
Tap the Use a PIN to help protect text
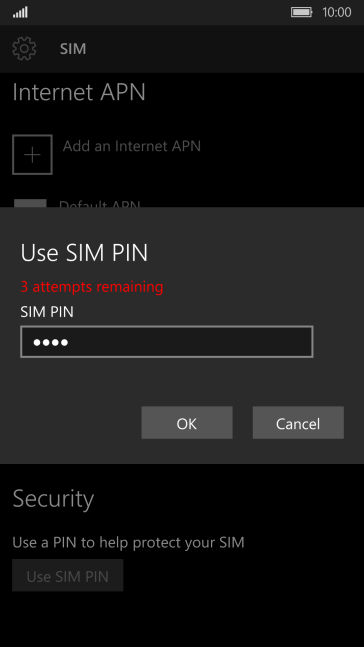coord(128,543)
